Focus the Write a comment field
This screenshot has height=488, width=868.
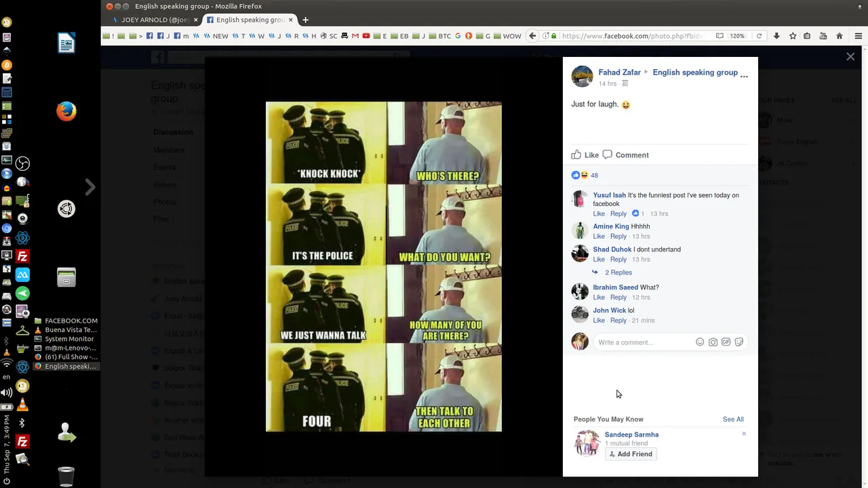pos(643,342)
